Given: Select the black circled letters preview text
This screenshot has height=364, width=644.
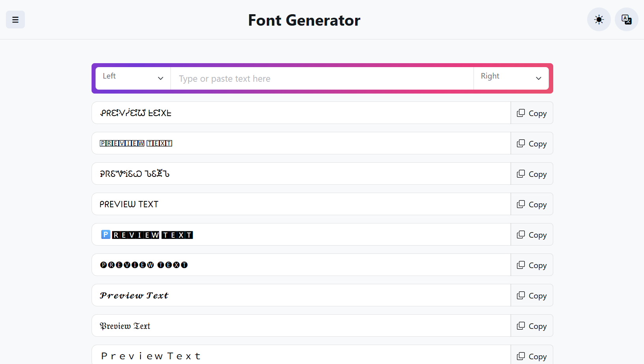Looking at the screenshot, I should click(x=144, y=265).
